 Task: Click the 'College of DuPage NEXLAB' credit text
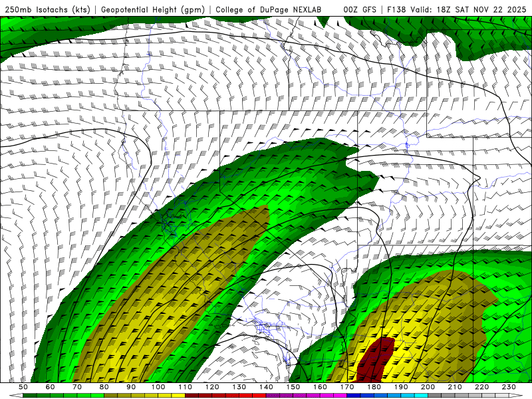(268, 9)
